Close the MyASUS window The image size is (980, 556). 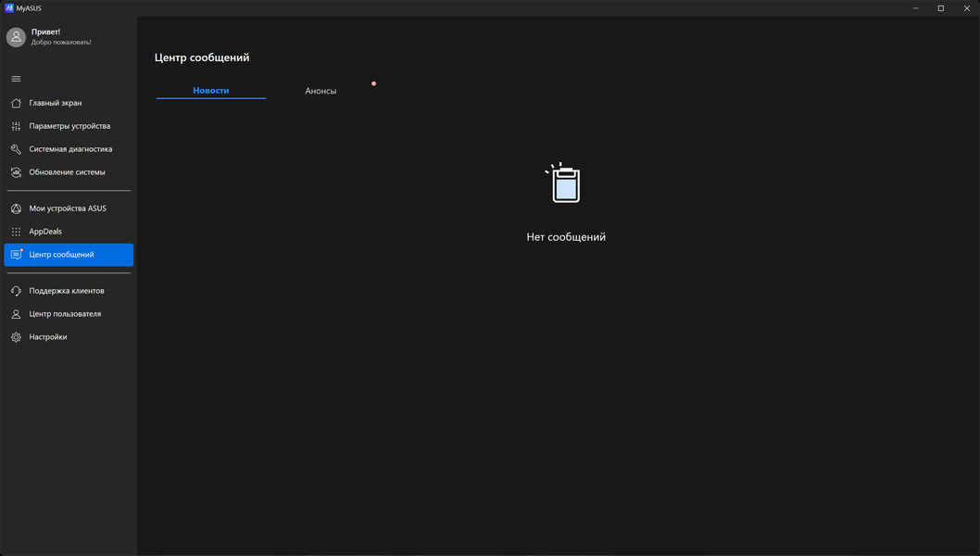tap(966, 8)
